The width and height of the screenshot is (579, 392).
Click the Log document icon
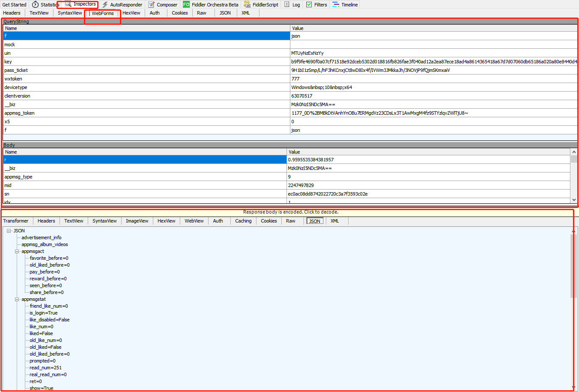coord(287,4)
